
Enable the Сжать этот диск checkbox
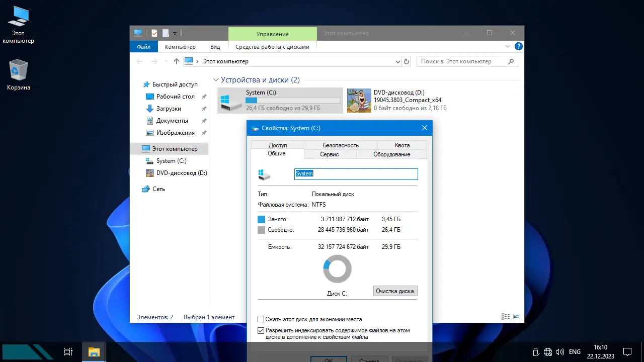[261, 319]
